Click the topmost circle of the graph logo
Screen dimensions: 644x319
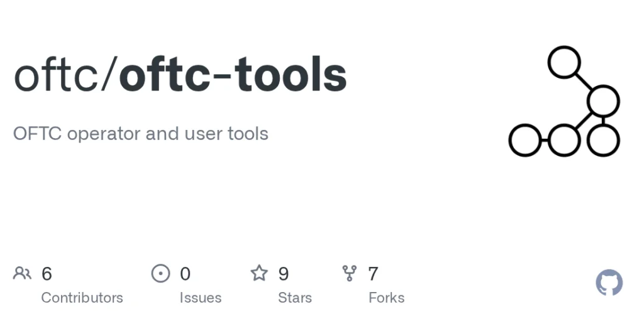(563, 62)
